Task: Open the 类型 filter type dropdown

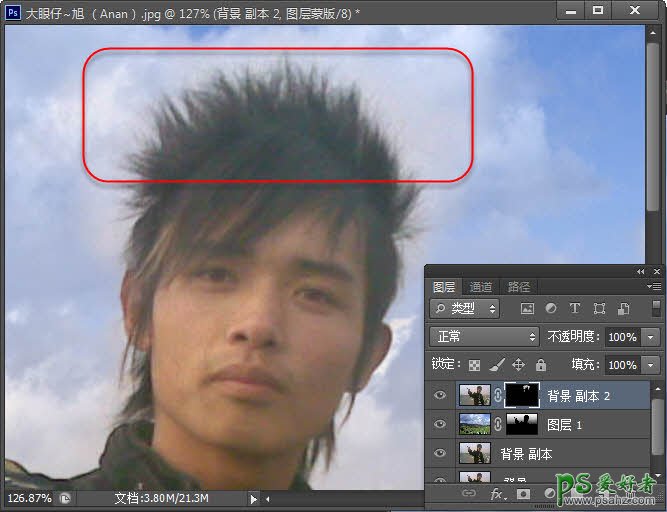Action: coord(466,309)
